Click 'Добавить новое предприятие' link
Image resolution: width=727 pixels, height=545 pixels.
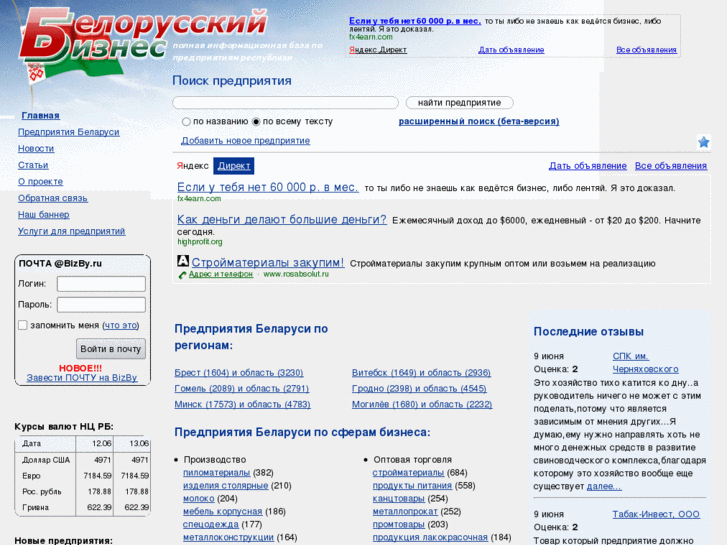[245, 141]
